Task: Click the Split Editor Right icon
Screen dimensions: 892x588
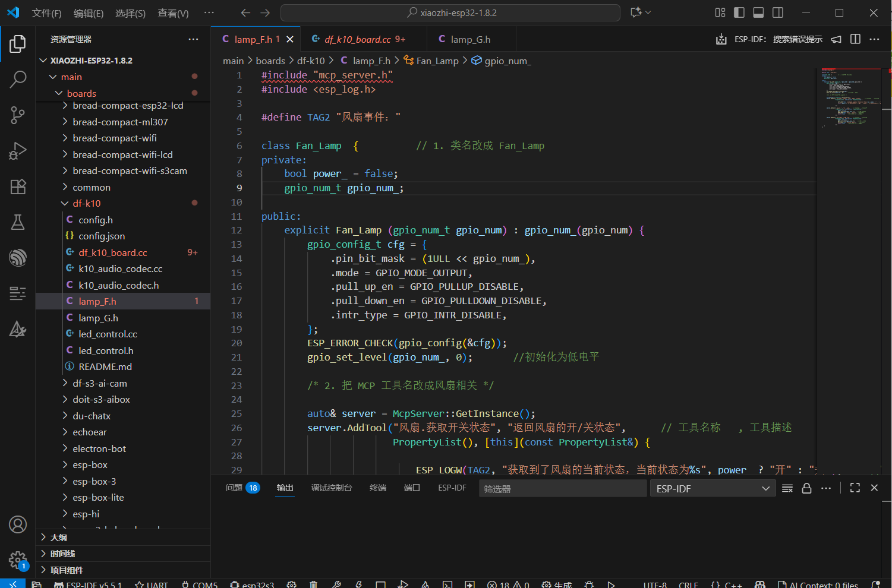Action: (855, 39)
